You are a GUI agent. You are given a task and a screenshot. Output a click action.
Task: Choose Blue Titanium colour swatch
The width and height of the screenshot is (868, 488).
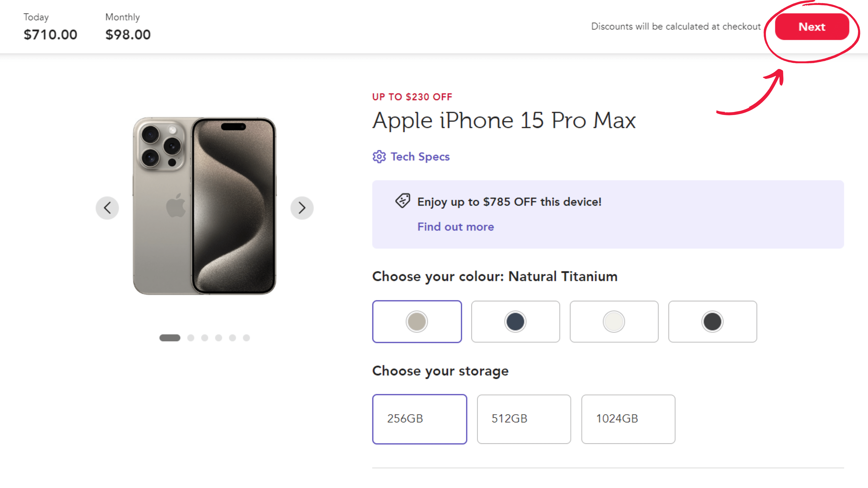515,322
